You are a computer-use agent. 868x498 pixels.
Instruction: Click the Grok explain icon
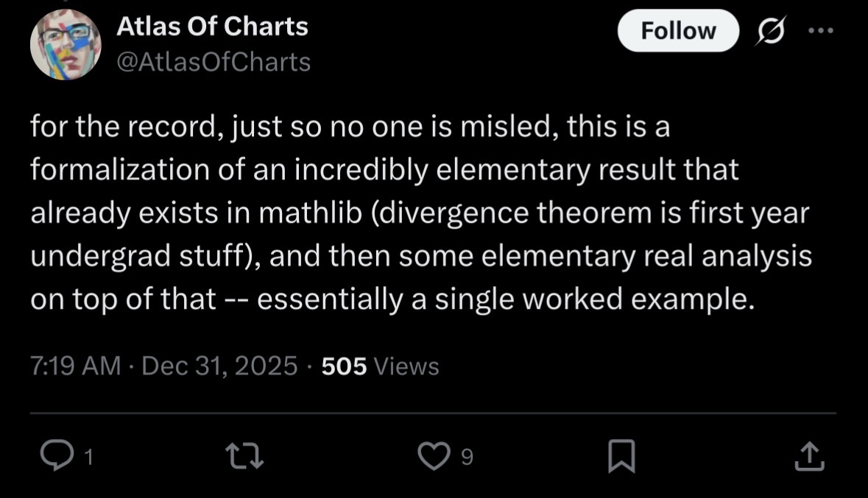[769, 31]
